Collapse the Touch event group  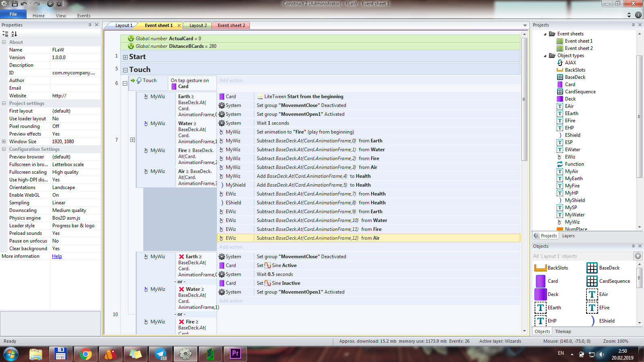point(125,70)
